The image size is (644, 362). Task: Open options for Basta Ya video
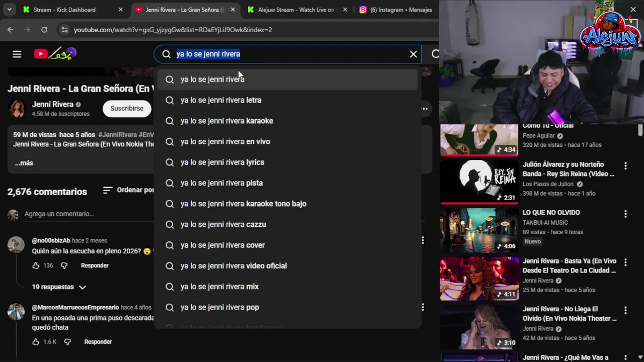tap(625, 262)
